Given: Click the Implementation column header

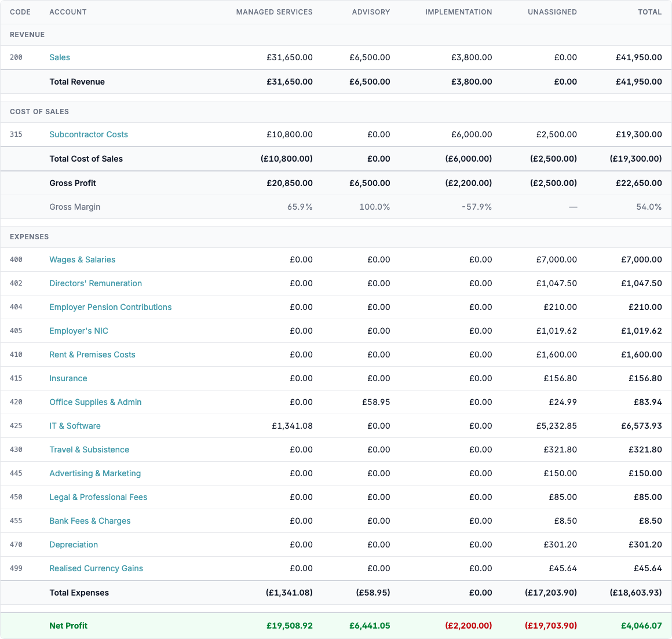Looking at the screenshot, I should [x=459, y=12].
